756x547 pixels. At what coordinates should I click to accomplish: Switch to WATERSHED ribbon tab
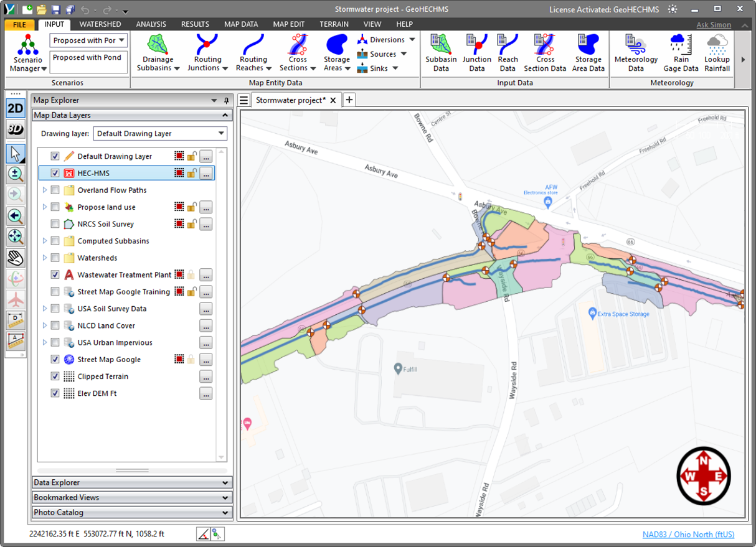[100, 24]
